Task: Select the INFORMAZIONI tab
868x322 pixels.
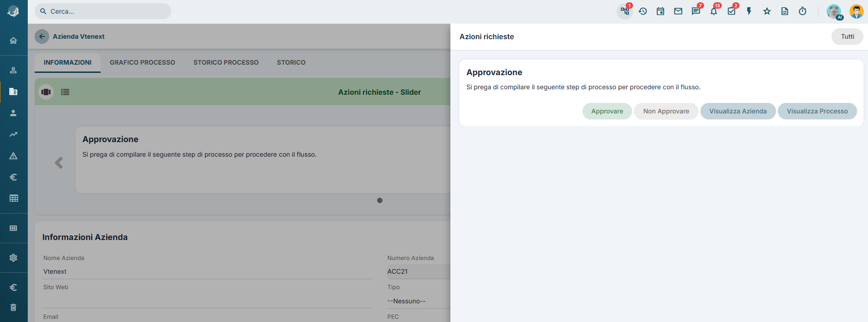Action: click(67, 62)
